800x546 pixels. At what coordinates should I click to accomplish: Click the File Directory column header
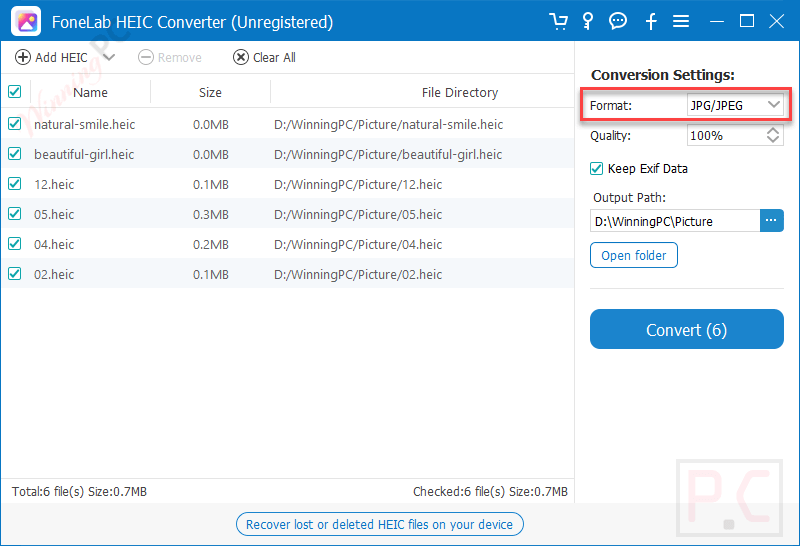pyautogui.click(x=460, y=92)
